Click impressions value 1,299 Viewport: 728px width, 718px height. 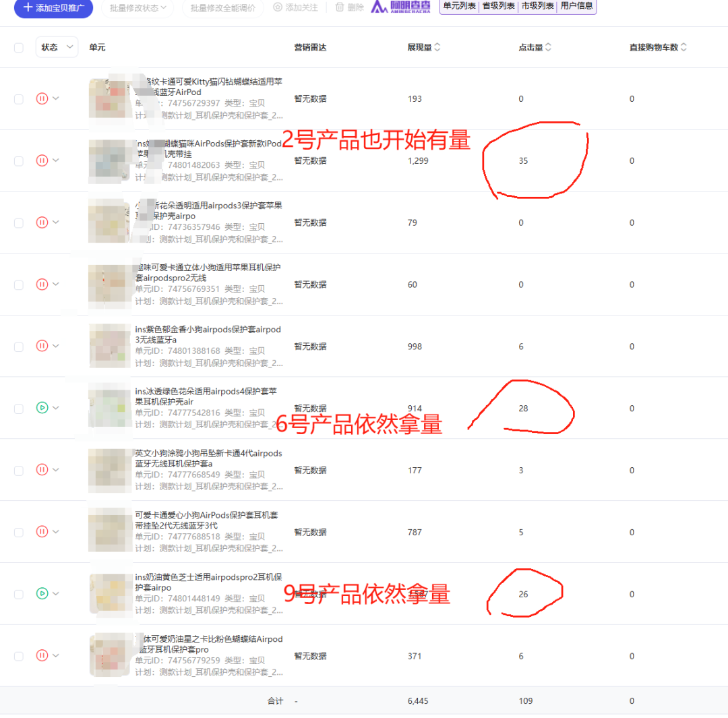click(x=418, y=160)
